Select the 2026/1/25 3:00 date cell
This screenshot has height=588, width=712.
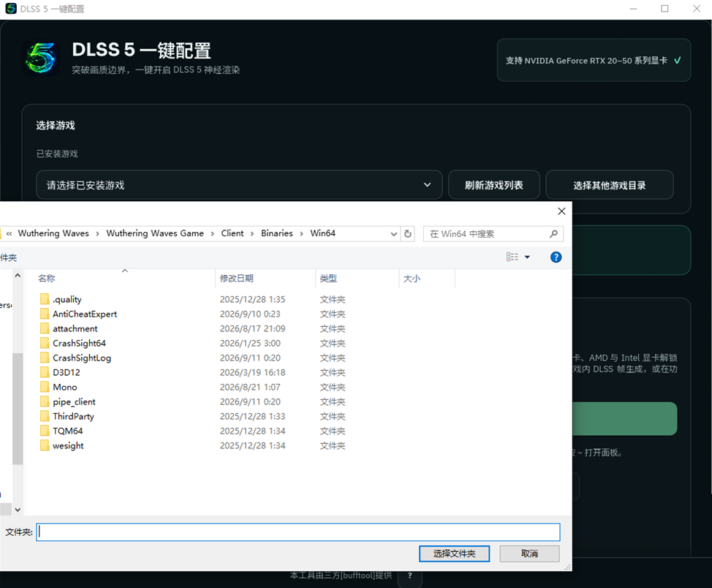click(x=250, y=343)
